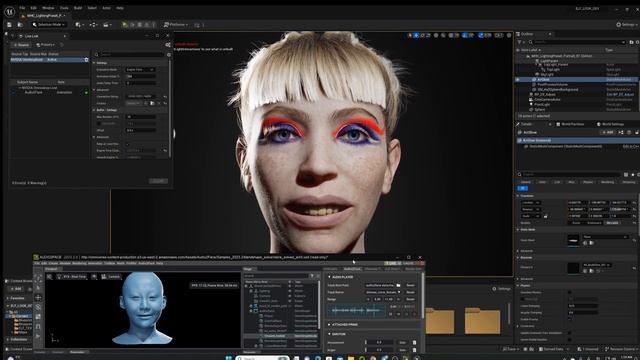640x360 pixels.
Task: Collapse the Transform section in Details
Action: click(518, 196)
